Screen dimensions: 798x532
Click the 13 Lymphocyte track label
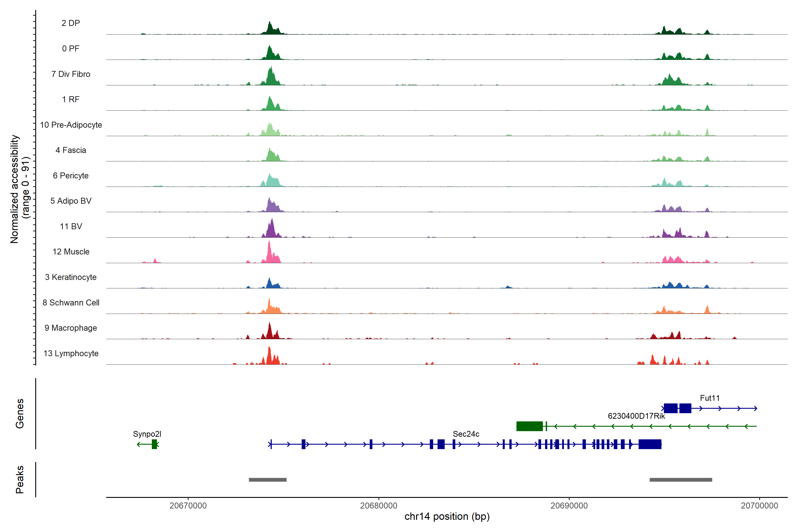pos(71,354)
